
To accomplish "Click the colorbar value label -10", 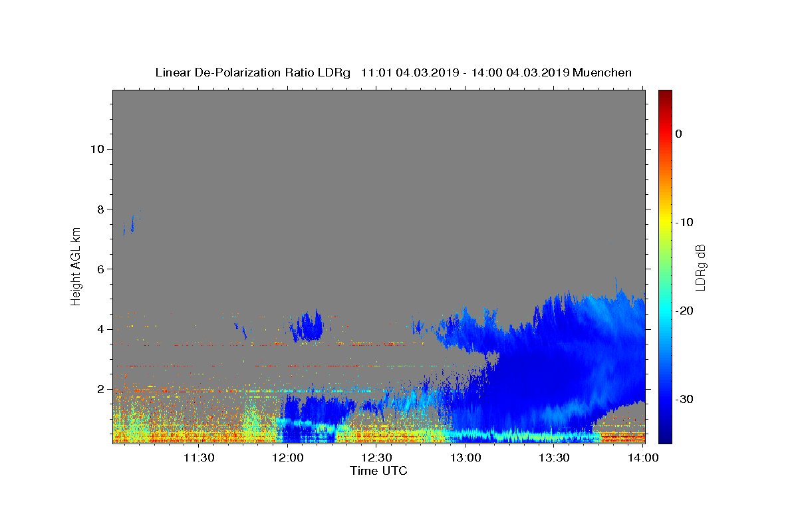I will (x=684, y=222).
